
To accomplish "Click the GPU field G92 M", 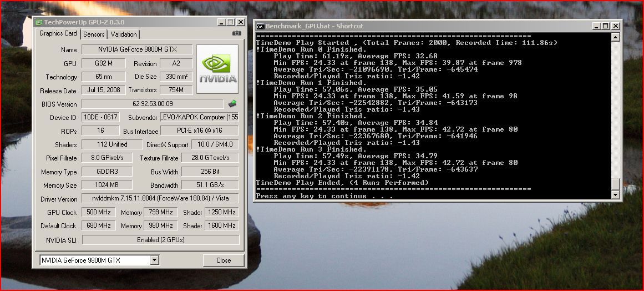I will pyautogui.click(x=104, y=63).
